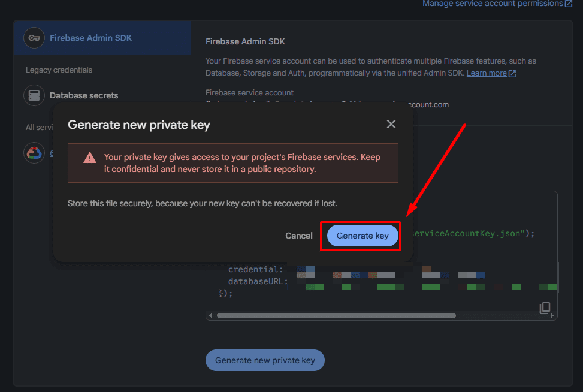Copy the code snippet with copy icon
This screenshot has width=583, height=392.
coord(545,307)
